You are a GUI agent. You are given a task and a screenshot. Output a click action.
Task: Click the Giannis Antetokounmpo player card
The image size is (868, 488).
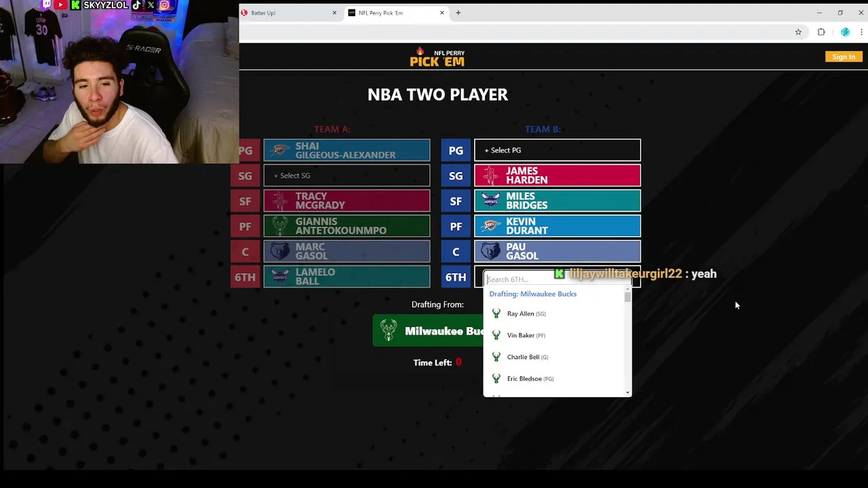347,226
